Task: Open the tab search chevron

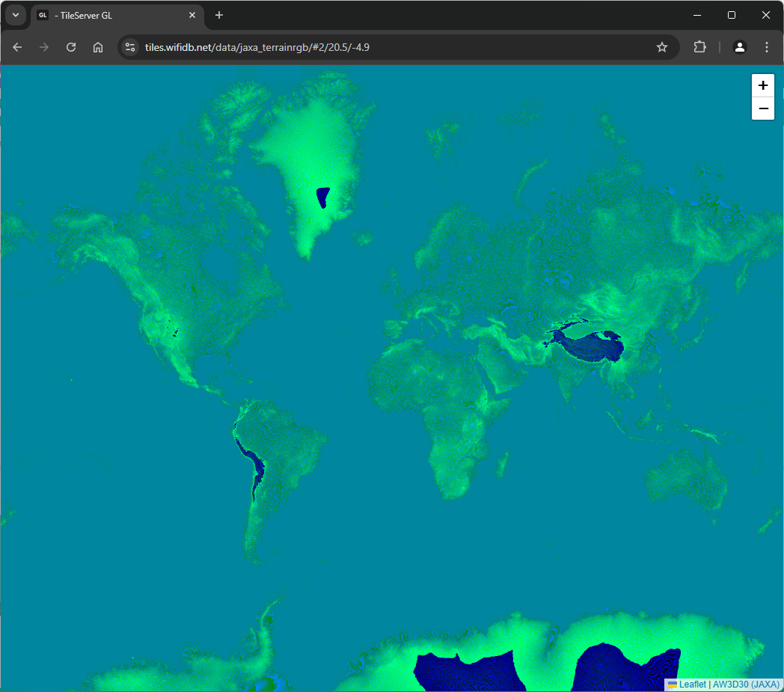Action: tap(15, 15)
